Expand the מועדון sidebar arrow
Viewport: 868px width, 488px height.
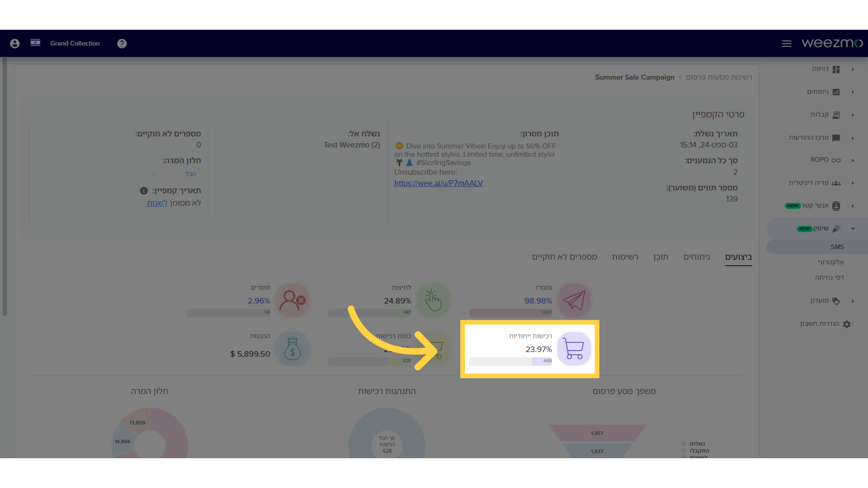(853, 301)
